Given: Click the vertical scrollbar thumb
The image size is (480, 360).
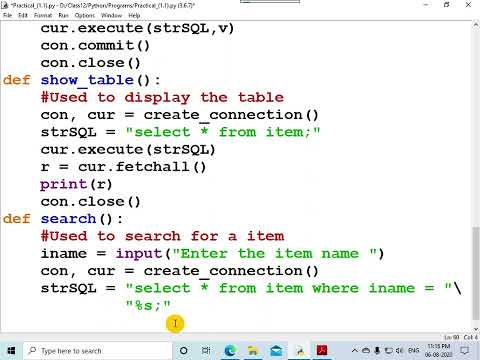Looking at the screenshot, I should click(476, 273).
